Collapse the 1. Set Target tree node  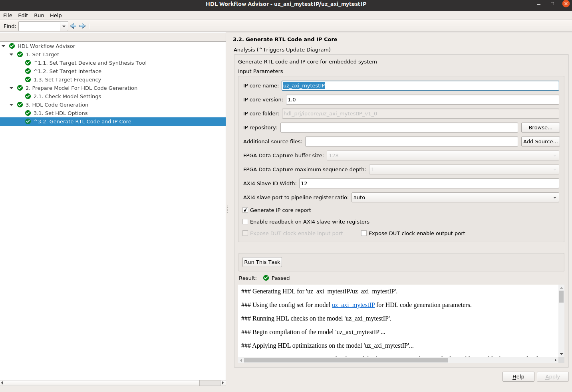(x=12, y=54)
